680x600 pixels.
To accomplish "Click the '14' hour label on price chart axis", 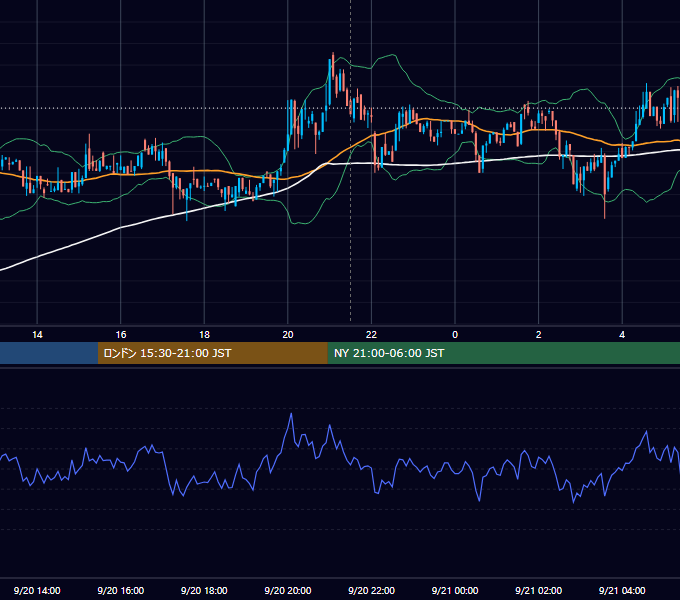I will [x=37, y=335].
